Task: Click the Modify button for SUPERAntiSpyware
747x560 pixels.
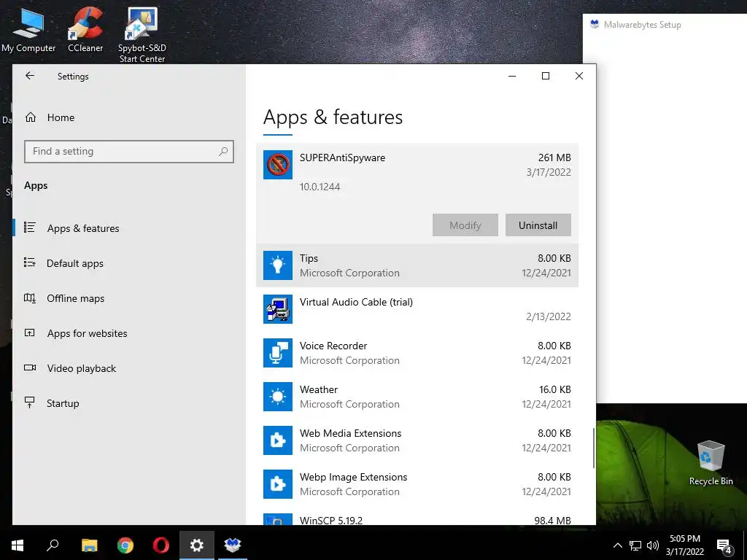Action: (x=465, y=225)
